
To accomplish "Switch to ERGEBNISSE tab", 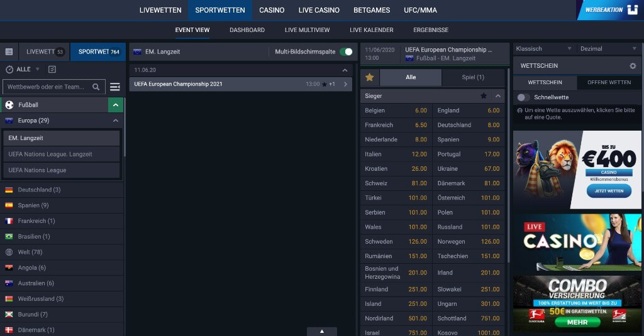I will coord(431,30).
